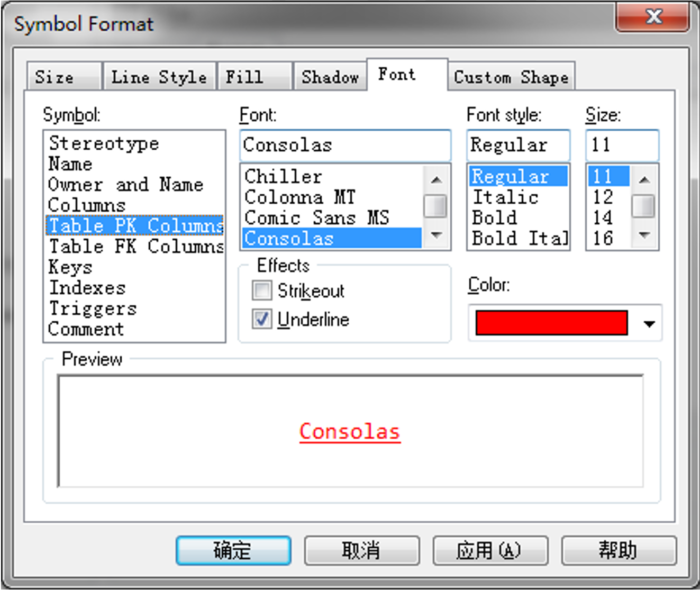Select Stereotype in Symbol list
Image resolution: width=700 pixels, height=590 pixels.
[134, 143]
